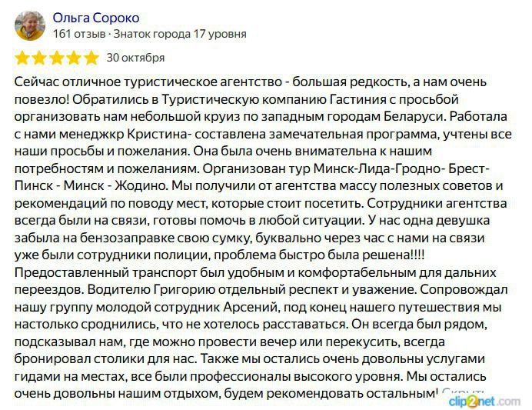Click the review date "30 октября"
Screen dimensions: 532x410
click(x=135, y=58)
